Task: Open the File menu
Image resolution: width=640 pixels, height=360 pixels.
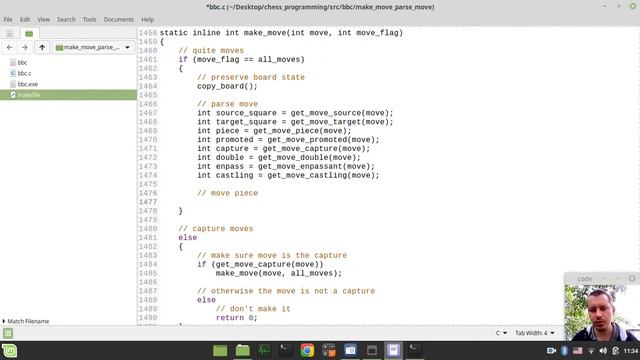Action: click(x=8, y=19)
